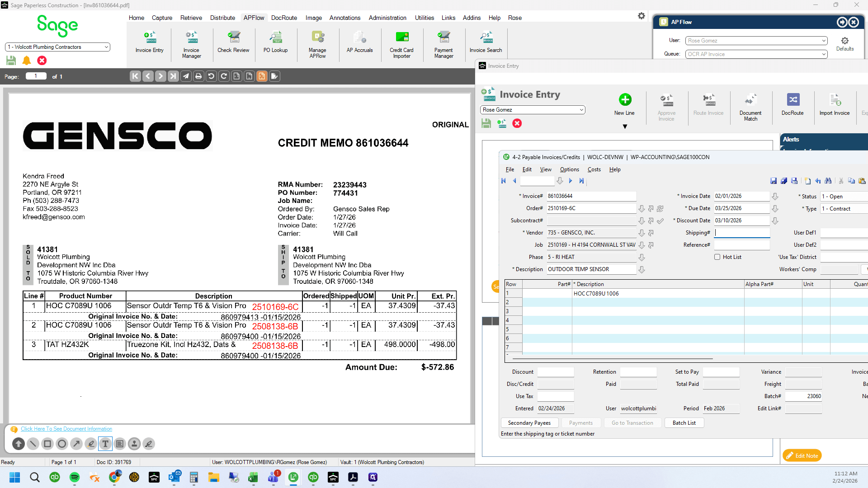This screenshot has height=488, width=868.
Task: Open the Due Date picker arrow
Action: 775,208
